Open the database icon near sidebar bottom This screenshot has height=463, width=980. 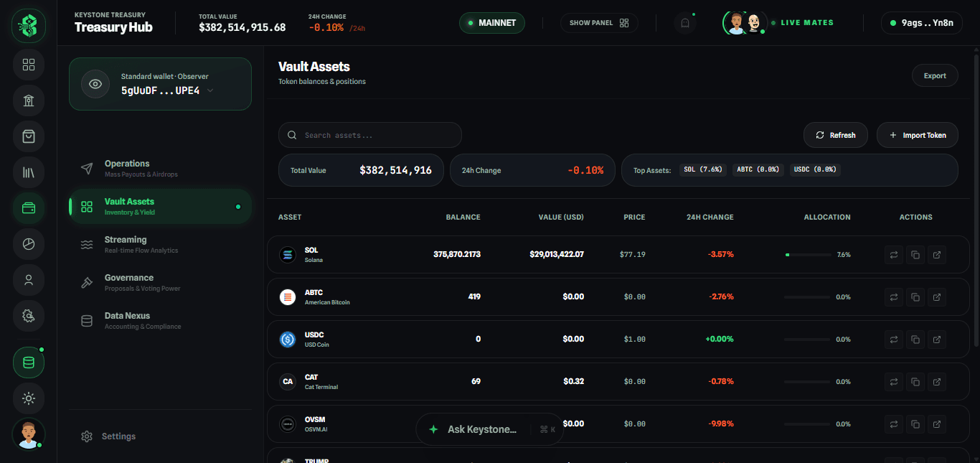[x=28, y=363]
